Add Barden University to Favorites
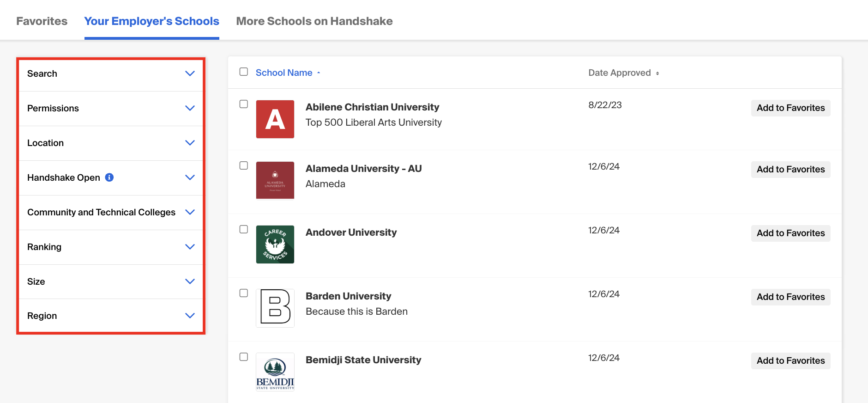The width and height of the screenshot is (868, 403). point(790,297)
